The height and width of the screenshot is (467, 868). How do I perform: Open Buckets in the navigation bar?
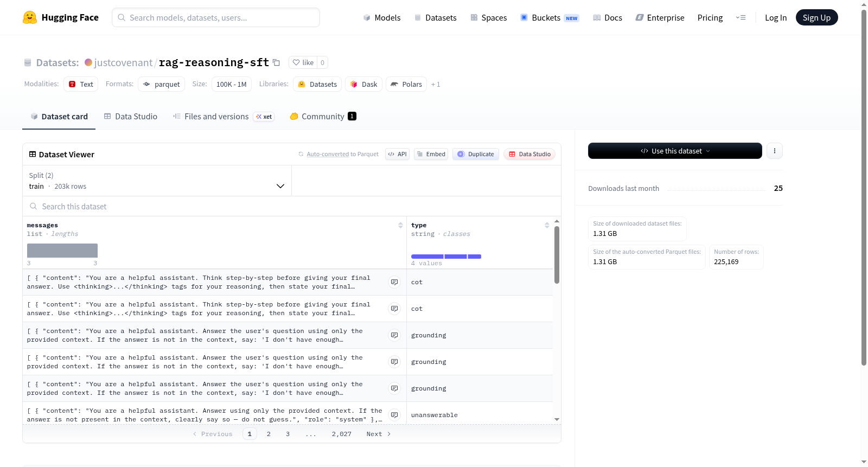tap(550, 17)
